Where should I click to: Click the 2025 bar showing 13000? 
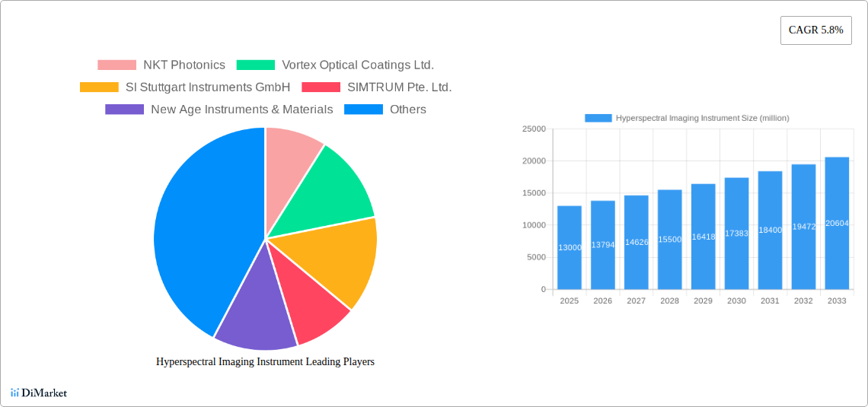pos(569,247)
